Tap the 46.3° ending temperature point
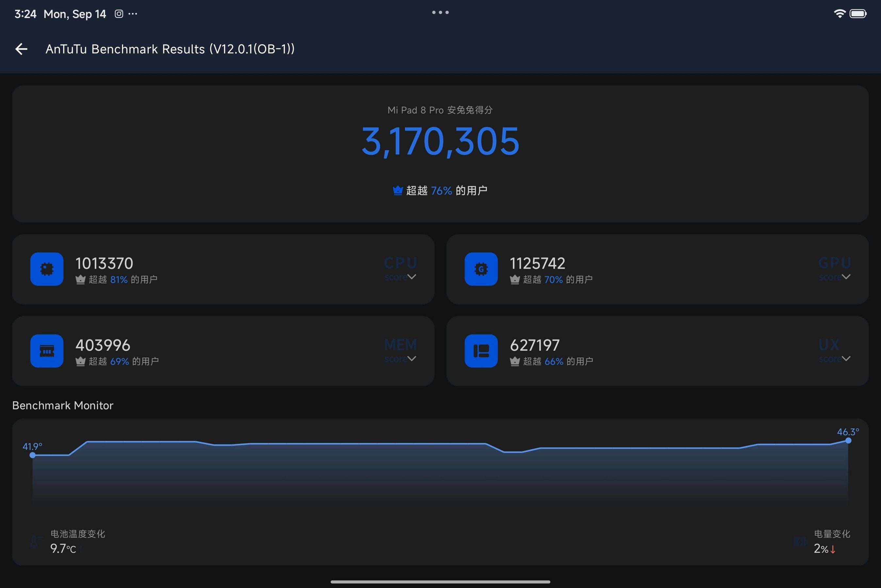 tap(848, 441)
